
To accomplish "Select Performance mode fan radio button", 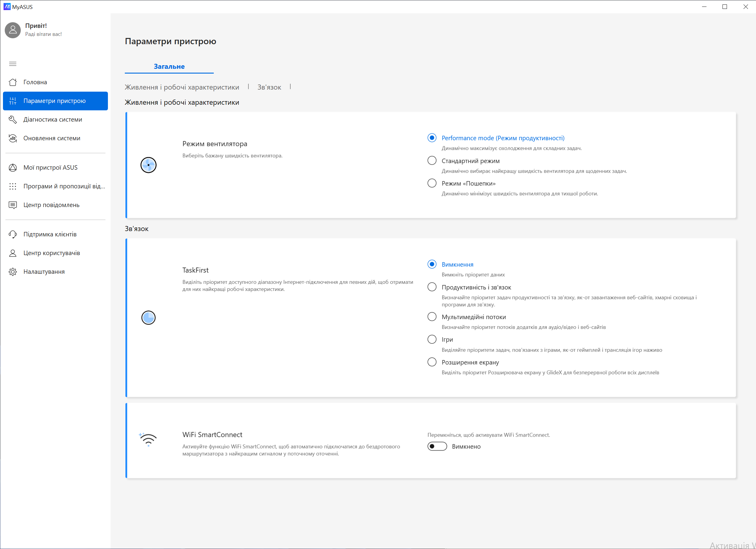I will [x=432, y=138].
